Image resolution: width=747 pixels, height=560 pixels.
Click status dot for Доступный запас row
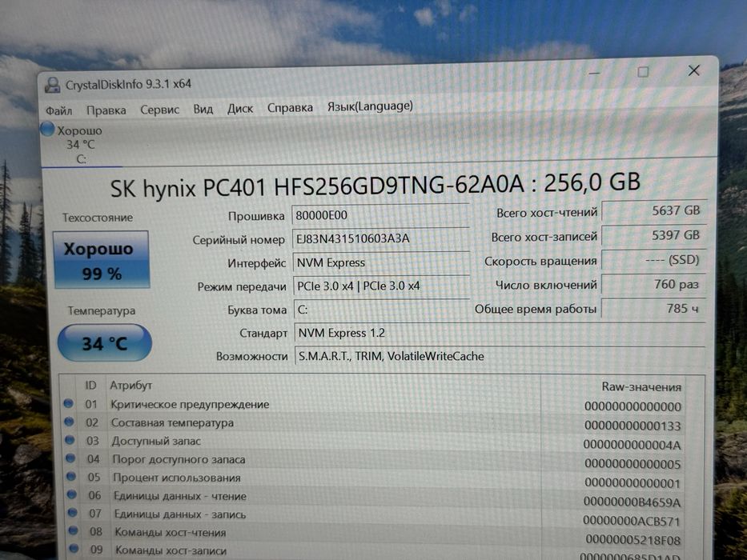70,440
